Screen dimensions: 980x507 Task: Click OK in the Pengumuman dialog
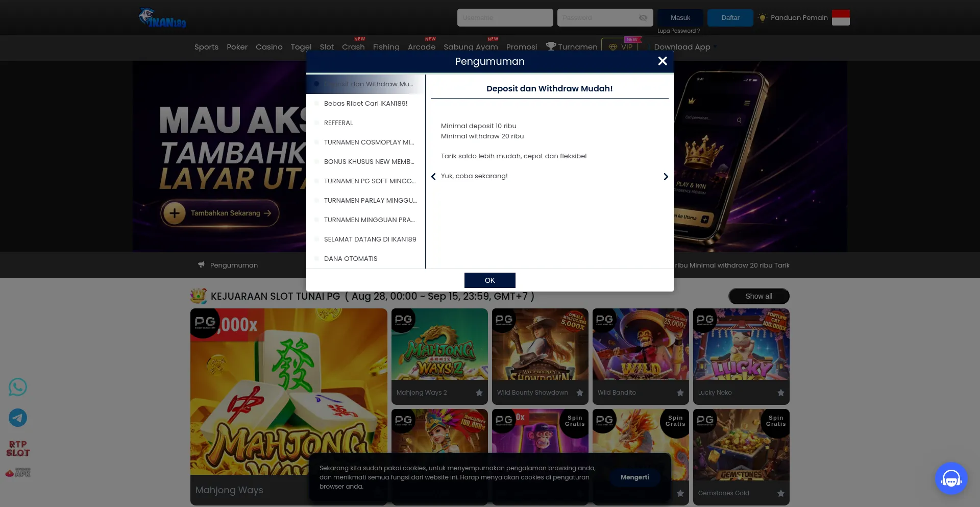[x=490, y=280]
